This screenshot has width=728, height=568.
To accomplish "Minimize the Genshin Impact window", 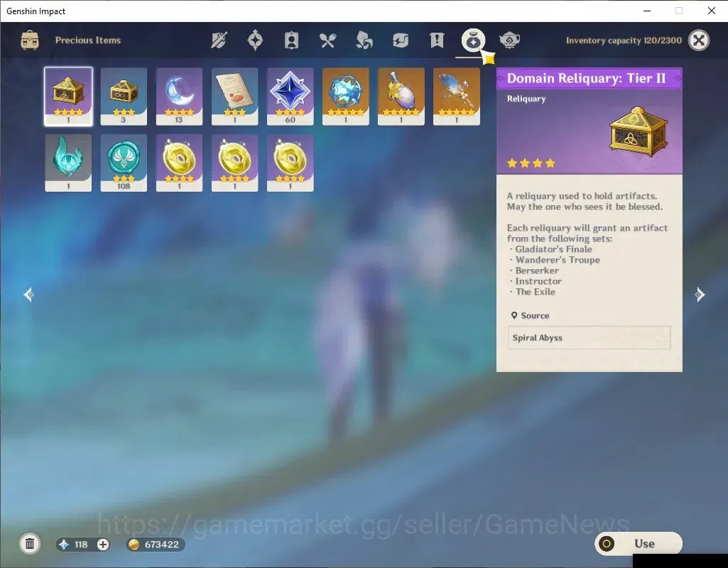I will (647, 11).
